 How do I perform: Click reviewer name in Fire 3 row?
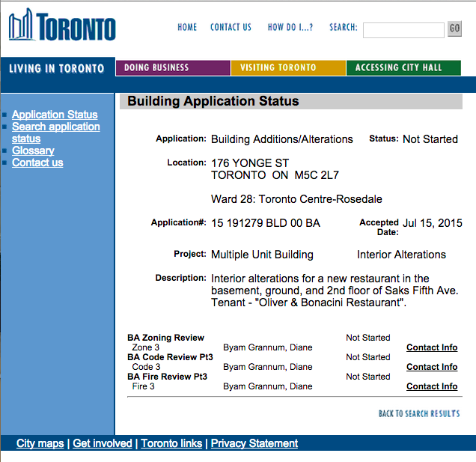[x=268, y=386]
